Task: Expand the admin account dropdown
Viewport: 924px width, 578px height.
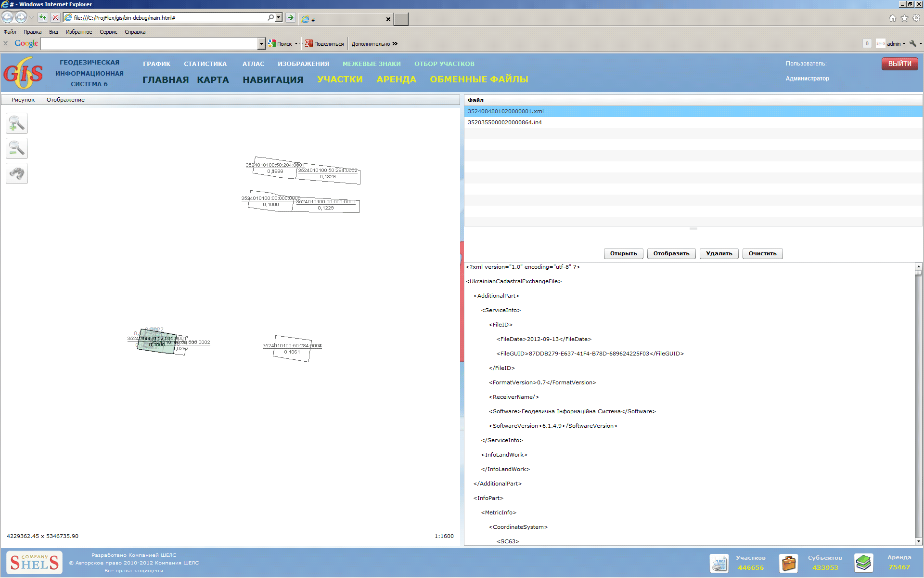Action: pyautogui.click(x=904, y=44)
